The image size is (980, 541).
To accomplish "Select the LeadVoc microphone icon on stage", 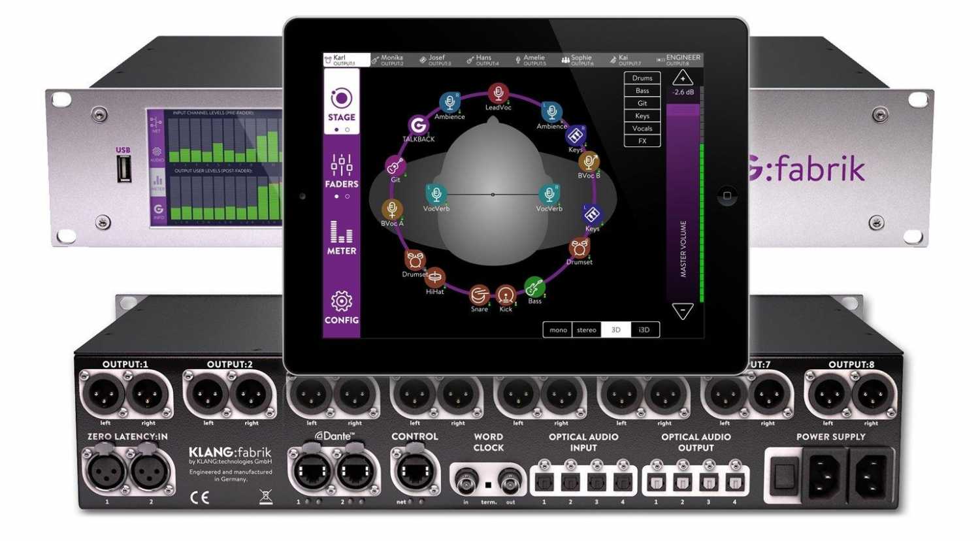I will pos(498,95).
